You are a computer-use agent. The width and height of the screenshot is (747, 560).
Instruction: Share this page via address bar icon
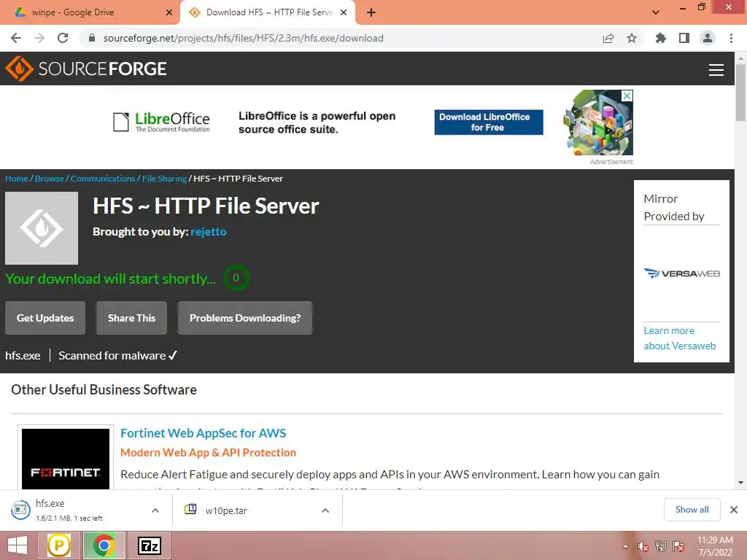(x=608, y=38)
